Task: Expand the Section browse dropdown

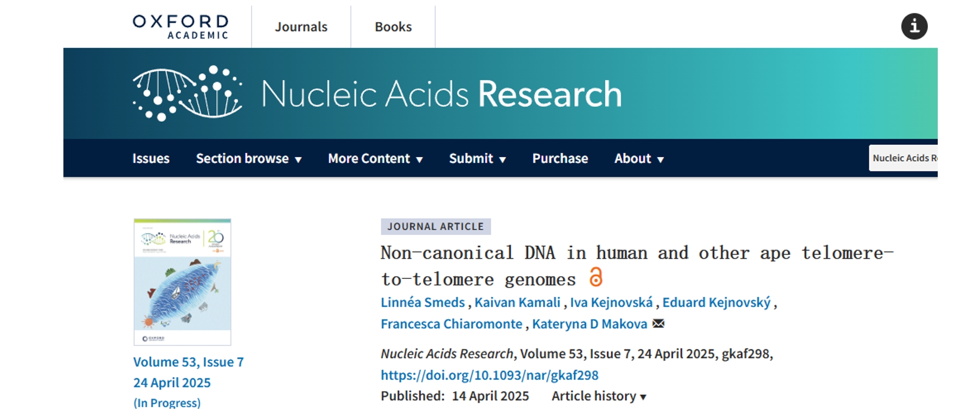Action: click(x=248, y=158)
